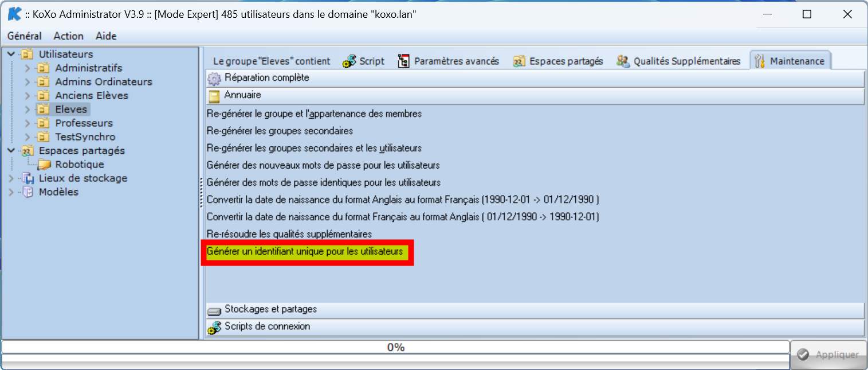Click the Appliquer button

click(828, 355)
